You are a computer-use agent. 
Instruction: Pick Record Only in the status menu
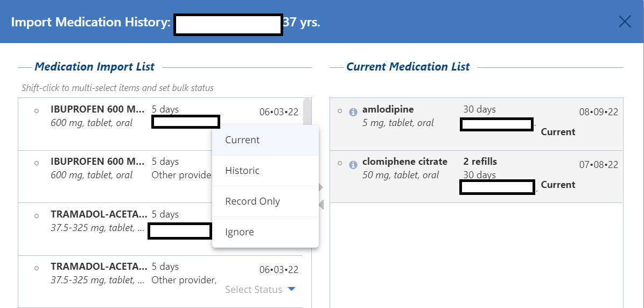253,201
